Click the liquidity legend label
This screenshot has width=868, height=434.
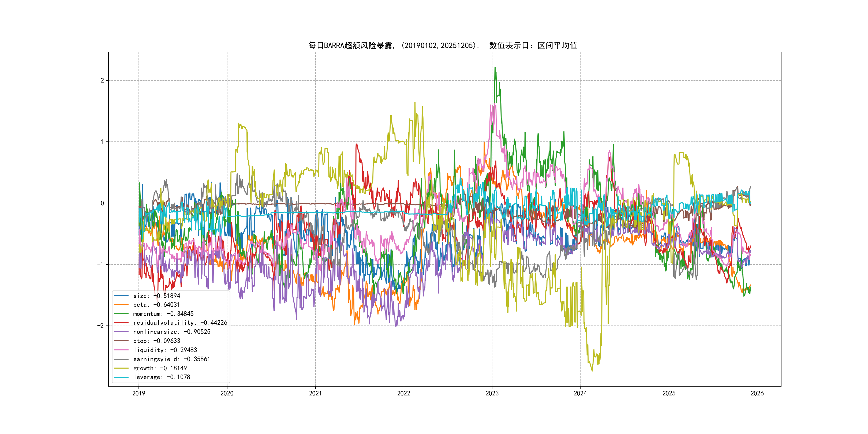point(165,350)
